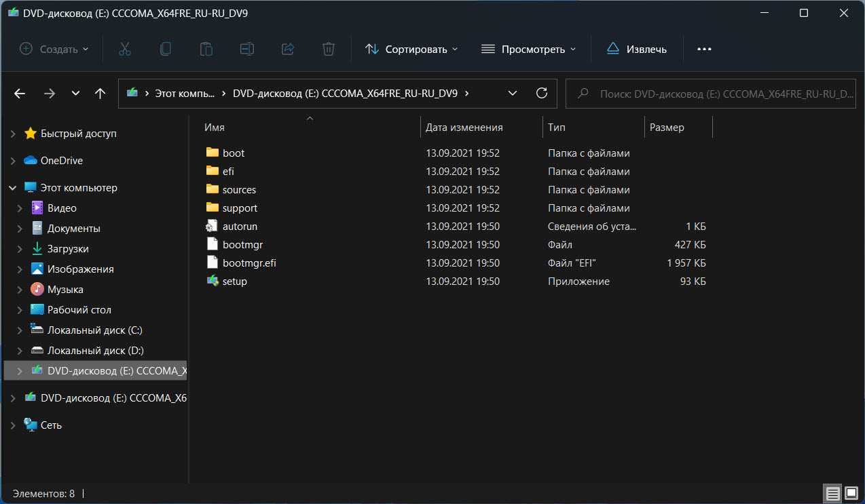The width and height of the screenshot is (865, 504).
Task: Click the Share icon in toolbar
Action: pyautogui.click(x=287, y=49)
